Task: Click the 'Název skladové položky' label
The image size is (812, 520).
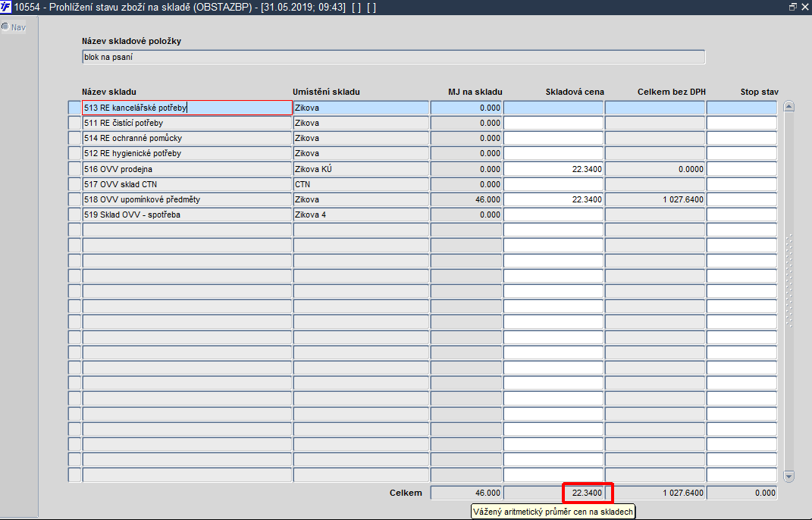Action: (131, 41)
